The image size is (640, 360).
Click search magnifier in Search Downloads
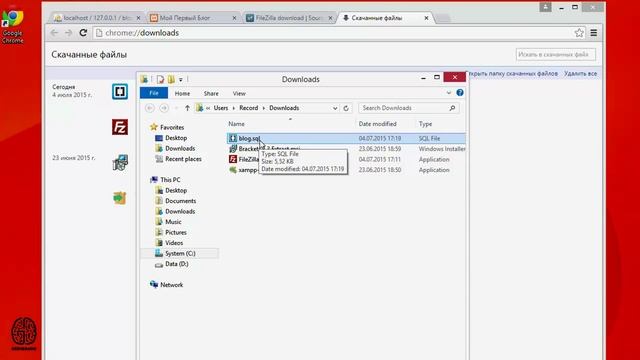(452, 108)
